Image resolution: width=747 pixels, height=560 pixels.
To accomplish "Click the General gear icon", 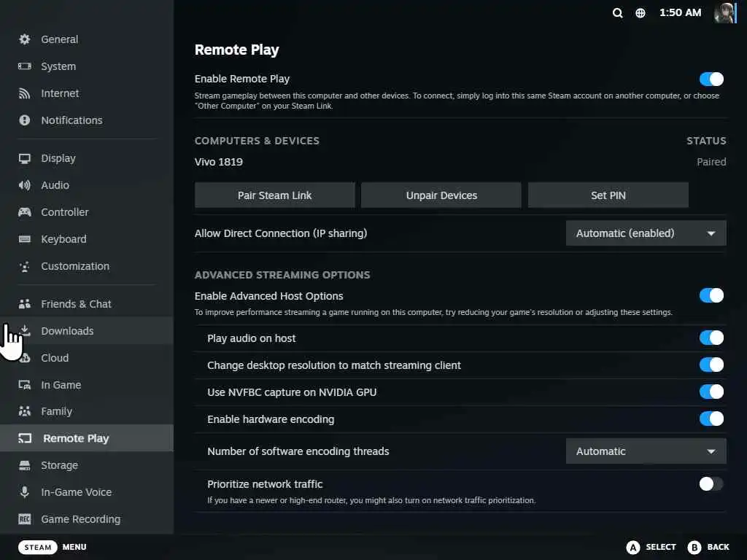I will (x=25, y=39).
